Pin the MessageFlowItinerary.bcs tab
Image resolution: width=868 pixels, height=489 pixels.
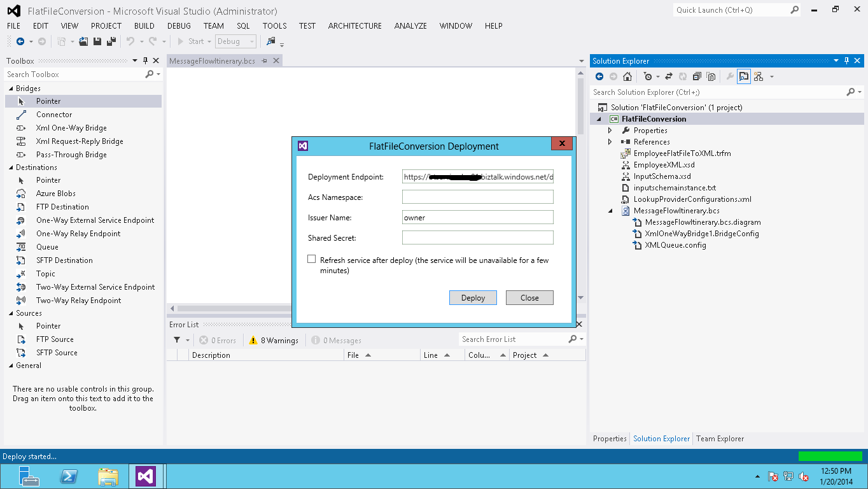265,60
